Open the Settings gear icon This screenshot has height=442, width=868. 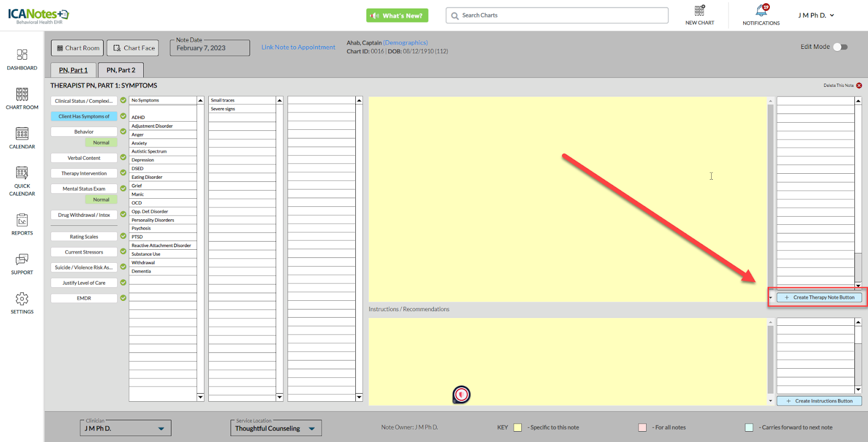22,299
